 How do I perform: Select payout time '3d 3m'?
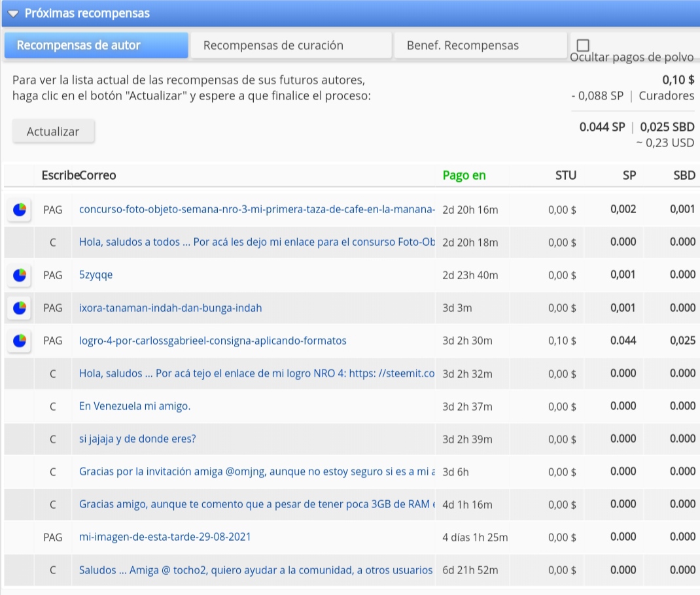tap(457, 308)
